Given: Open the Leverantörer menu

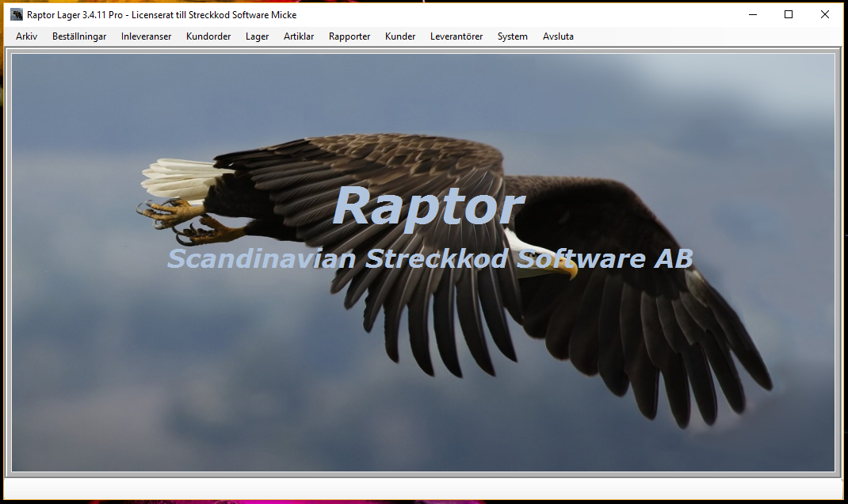Looking at the screenshot, I should tap(456, 36).
